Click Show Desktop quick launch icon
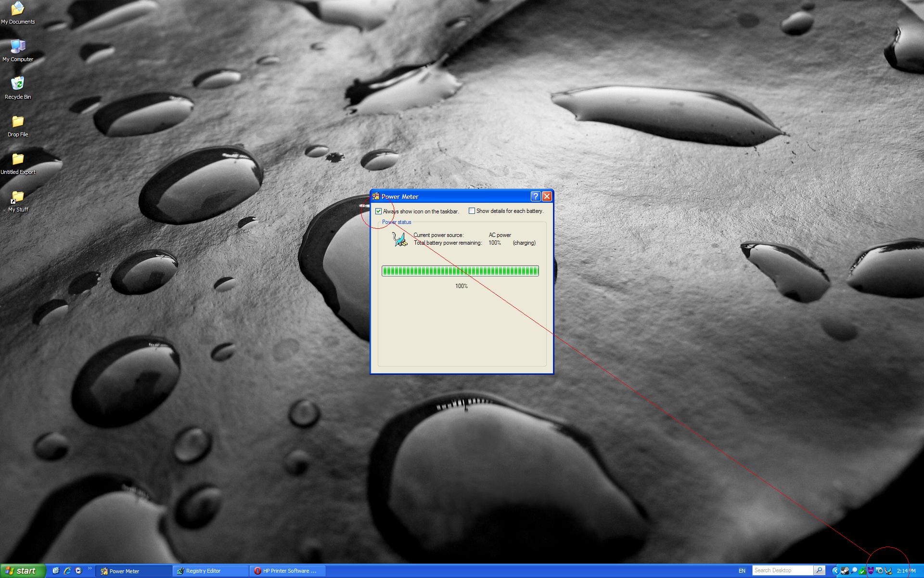This screenshot has height=578, width=924. (56, 571)
